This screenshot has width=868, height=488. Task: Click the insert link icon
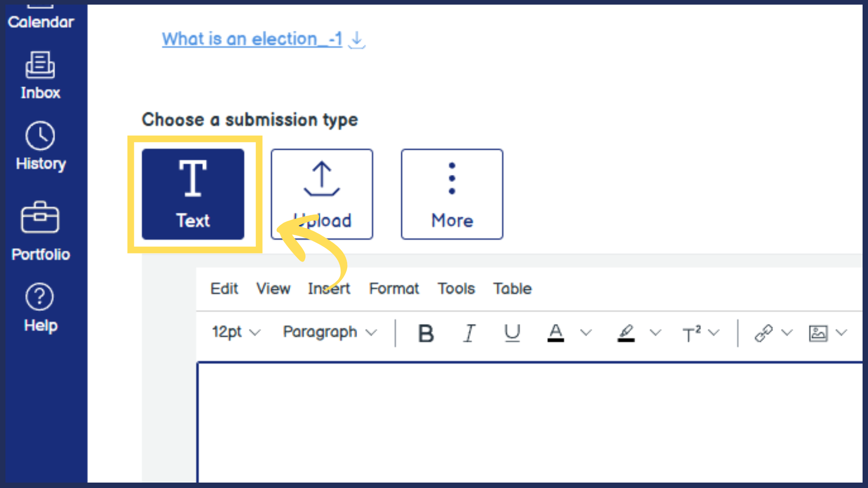pyautogui.click(x=764, y=333)
